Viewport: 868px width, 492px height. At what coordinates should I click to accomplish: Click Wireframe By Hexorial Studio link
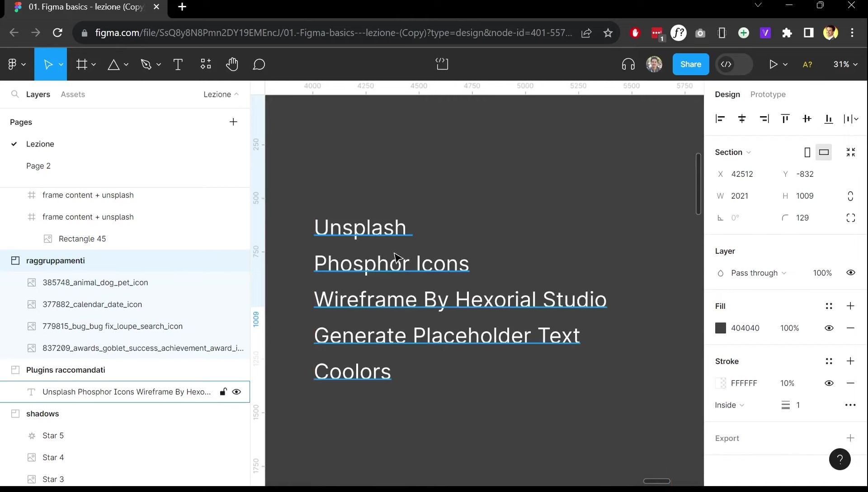coord(460,299)
